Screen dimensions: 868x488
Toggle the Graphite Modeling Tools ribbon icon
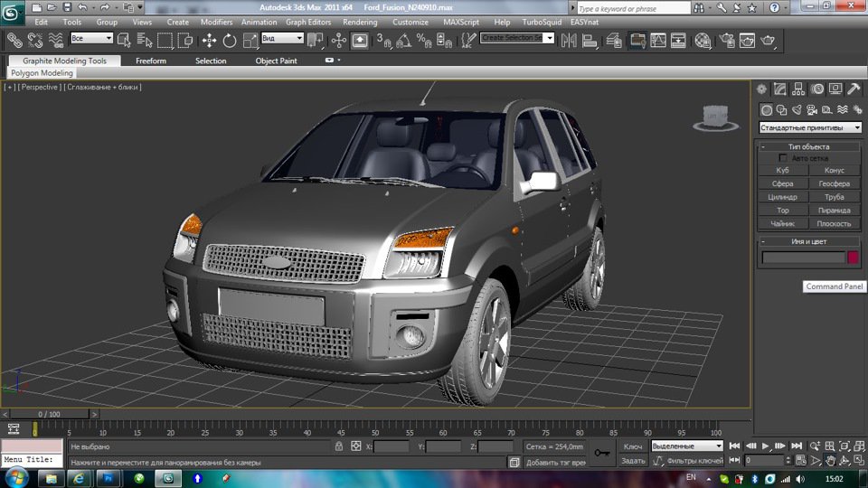[x=637, y=41]
